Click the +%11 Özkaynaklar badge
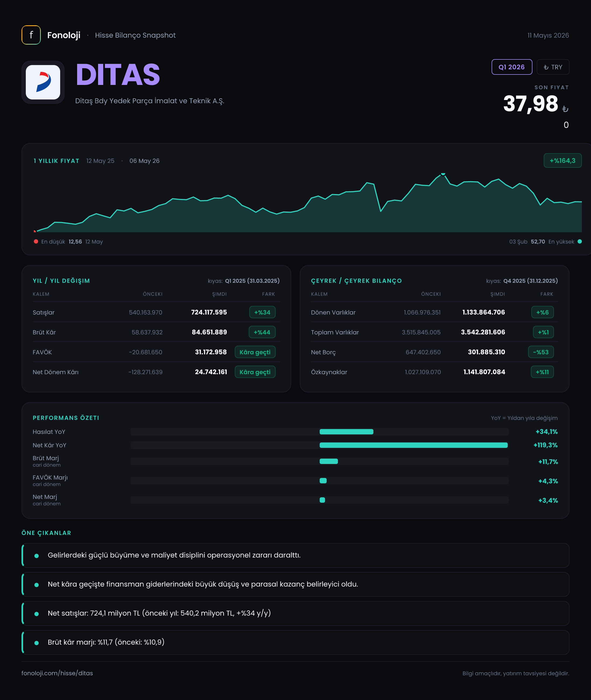 tap(542, 372)
